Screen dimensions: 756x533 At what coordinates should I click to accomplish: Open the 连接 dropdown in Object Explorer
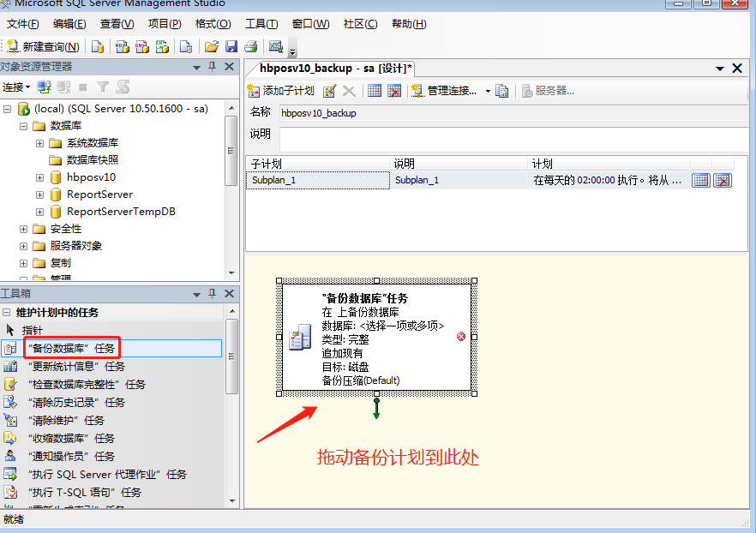[16, 87]
